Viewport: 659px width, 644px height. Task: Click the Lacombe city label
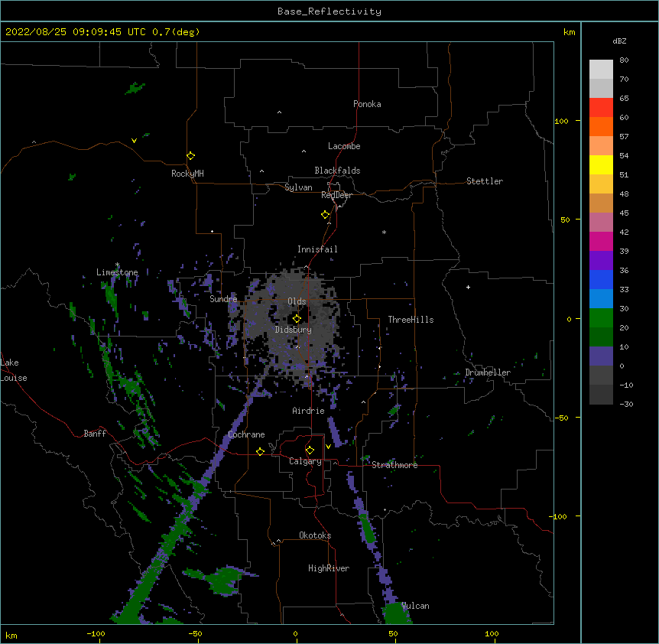[344, 146]
